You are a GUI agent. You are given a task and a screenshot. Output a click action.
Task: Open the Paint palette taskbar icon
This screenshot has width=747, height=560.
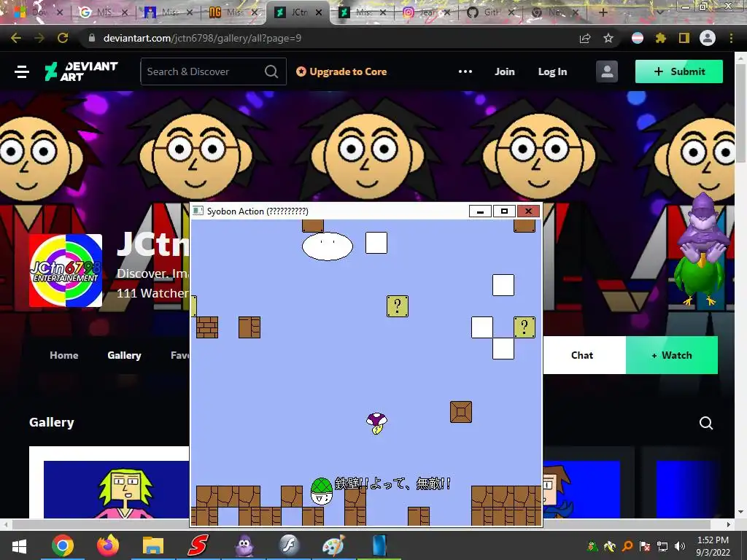pos(333,545)
